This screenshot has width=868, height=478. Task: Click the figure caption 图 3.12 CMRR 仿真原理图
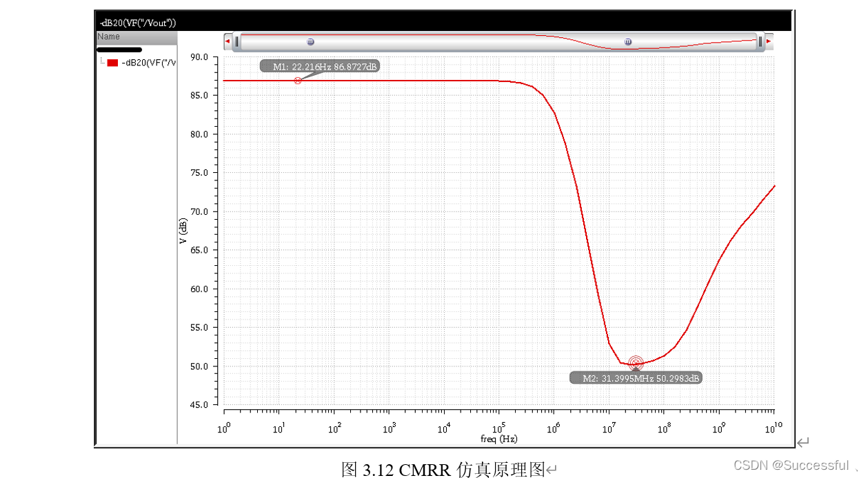click(x=443, y=470)
